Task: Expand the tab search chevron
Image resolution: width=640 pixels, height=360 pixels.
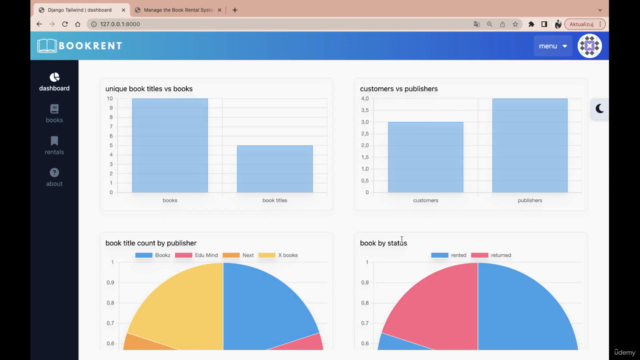Action: coord(600,10)
